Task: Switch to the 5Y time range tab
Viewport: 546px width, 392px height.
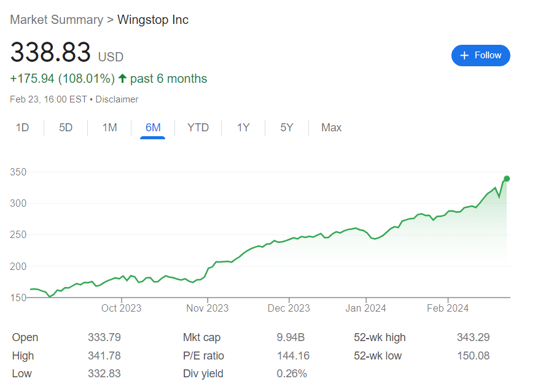Action: [287, 128]
